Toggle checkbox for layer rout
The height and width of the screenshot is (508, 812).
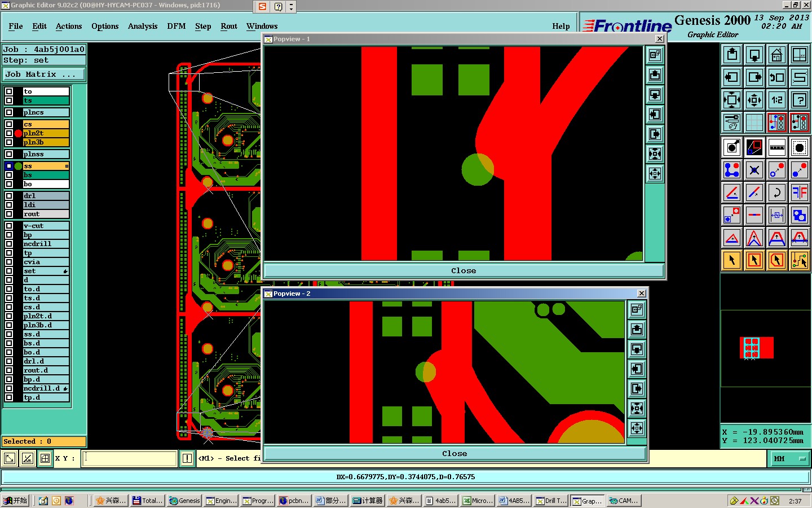click(9, 214)
